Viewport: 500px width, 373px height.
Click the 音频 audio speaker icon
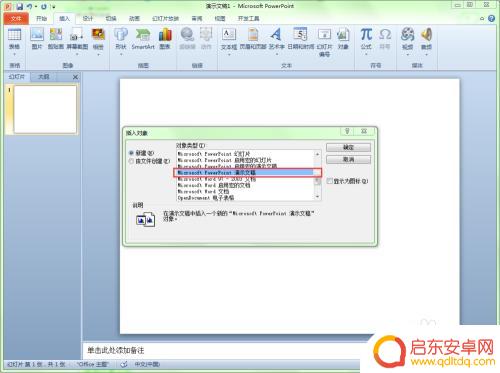coord(426,35)
